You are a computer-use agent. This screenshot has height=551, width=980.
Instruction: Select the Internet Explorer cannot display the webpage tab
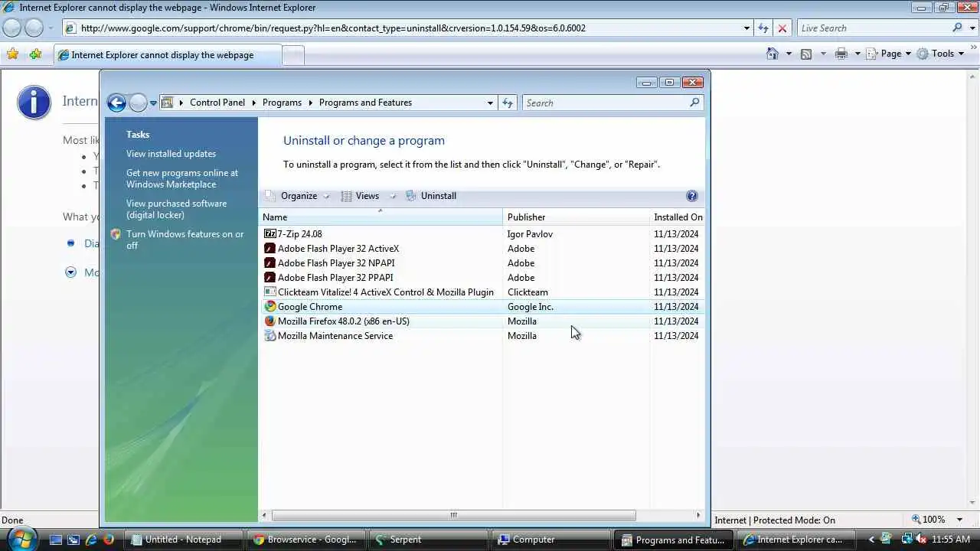(x=166, y=55)
